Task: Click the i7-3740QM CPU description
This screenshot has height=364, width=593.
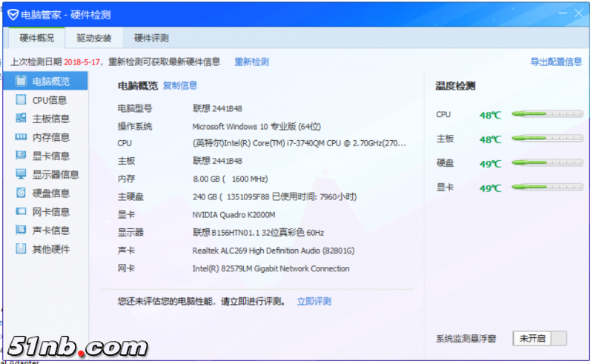Action: pos(299,143)
